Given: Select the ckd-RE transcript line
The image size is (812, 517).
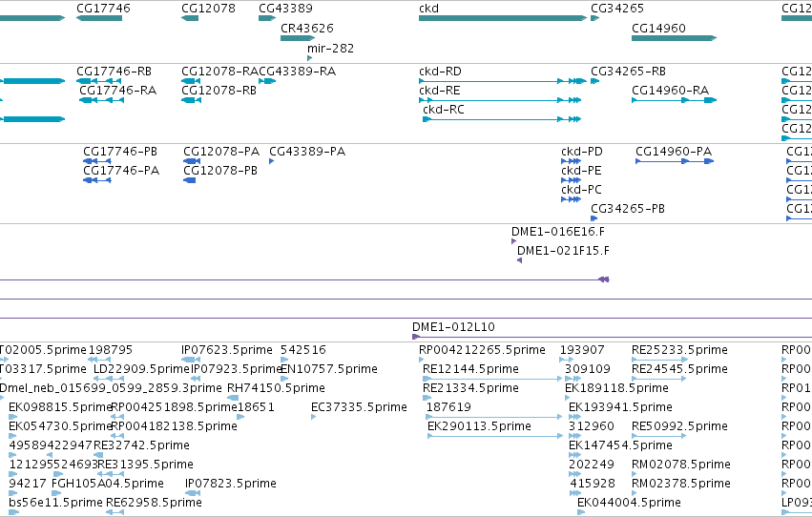Looking at the screenshot, I should [500, 100].
